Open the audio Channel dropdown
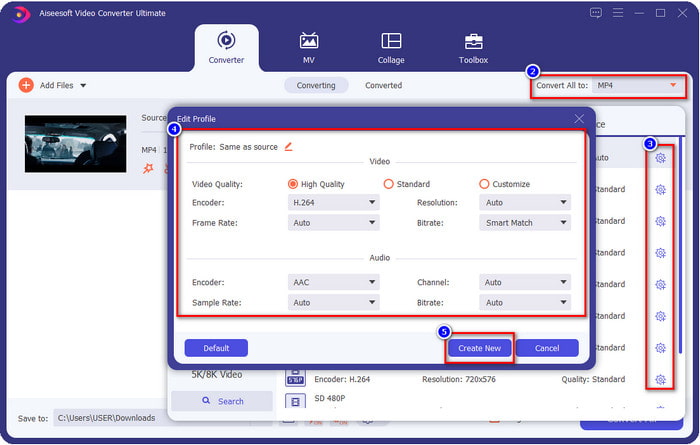 (525, 283)
